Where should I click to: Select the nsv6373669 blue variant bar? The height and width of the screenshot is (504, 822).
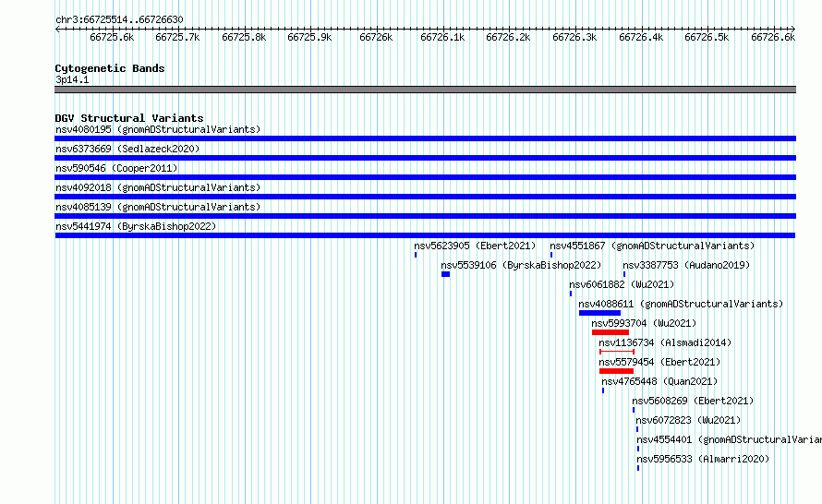(425, 158)
